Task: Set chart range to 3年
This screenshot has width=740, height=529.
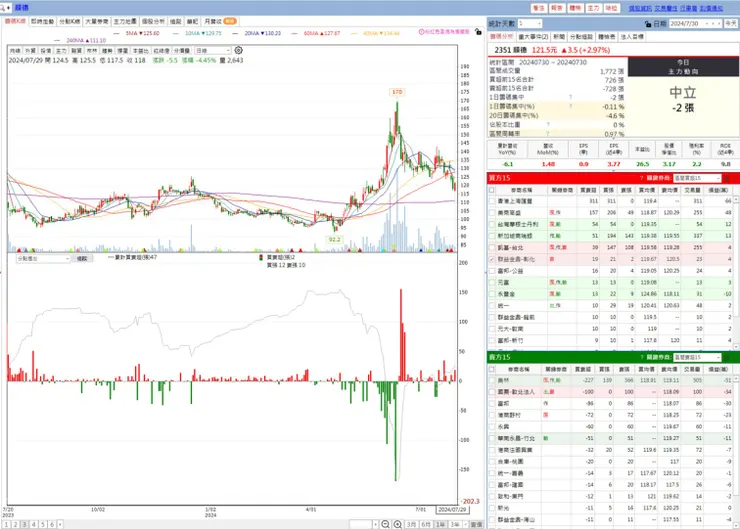Action: click(455, 524)
